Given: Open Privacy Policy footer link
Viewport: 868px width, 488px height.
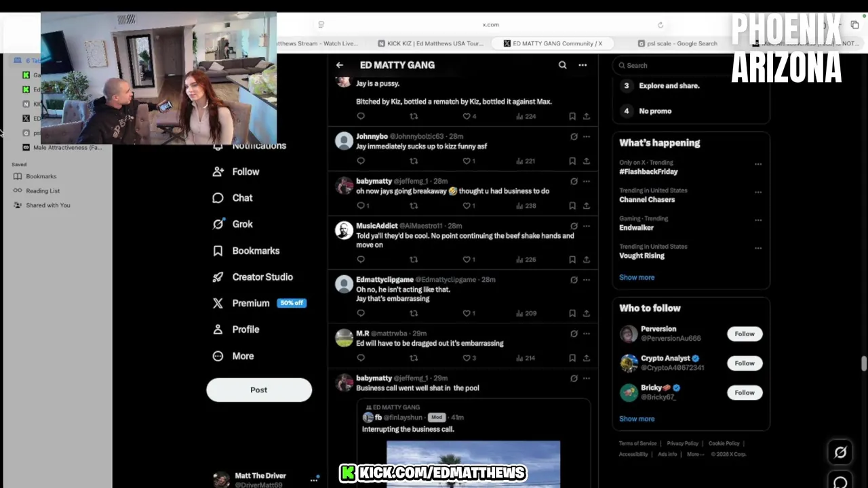Looking at the screenshot, I should pos(682,443).
